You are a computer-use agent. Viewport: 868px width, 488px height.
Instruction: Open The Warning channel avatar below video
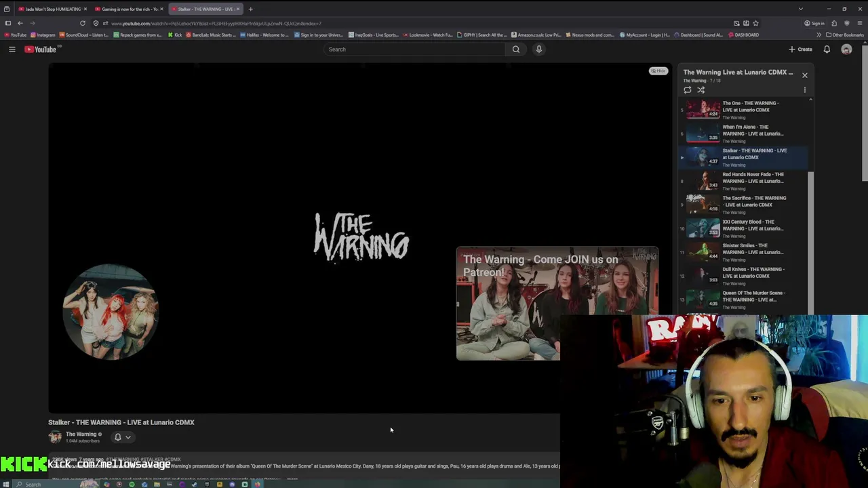point(55,437)
